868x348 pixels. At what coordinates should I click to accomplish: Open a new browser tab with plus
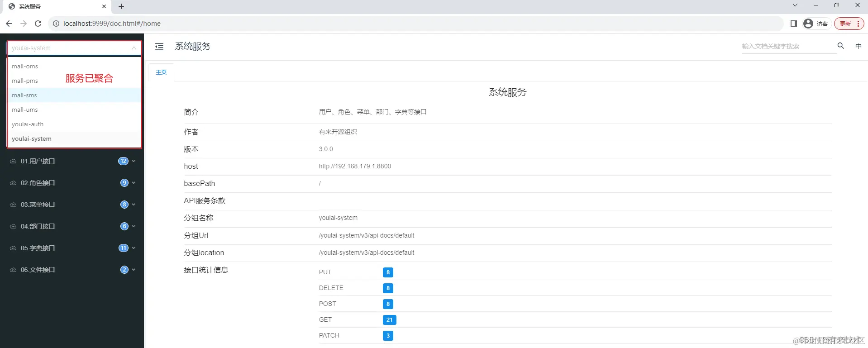click(121, 6)
